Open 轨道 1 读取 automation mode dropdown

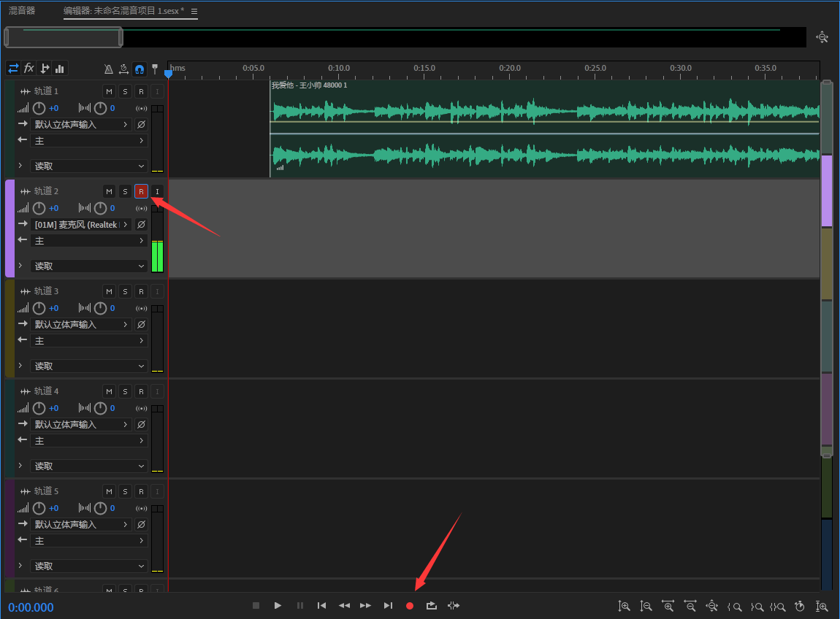click(89, 166)
